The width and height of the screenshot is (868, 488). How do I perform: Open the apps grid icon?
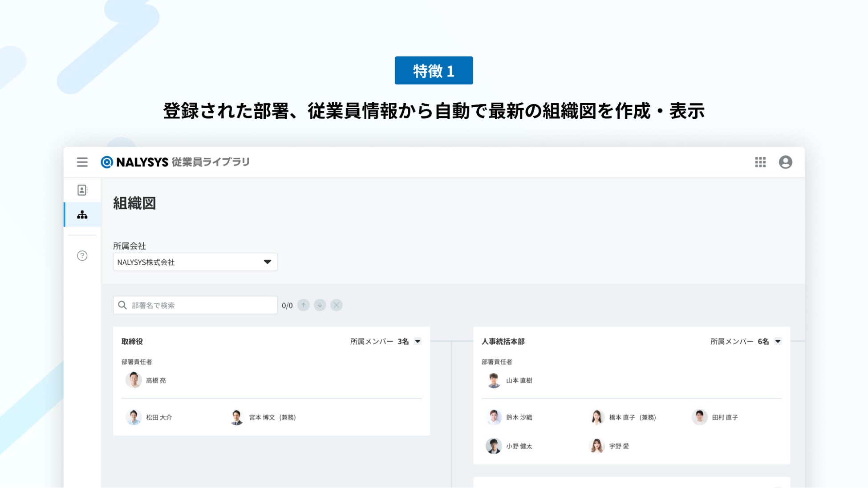coord(760,162)
